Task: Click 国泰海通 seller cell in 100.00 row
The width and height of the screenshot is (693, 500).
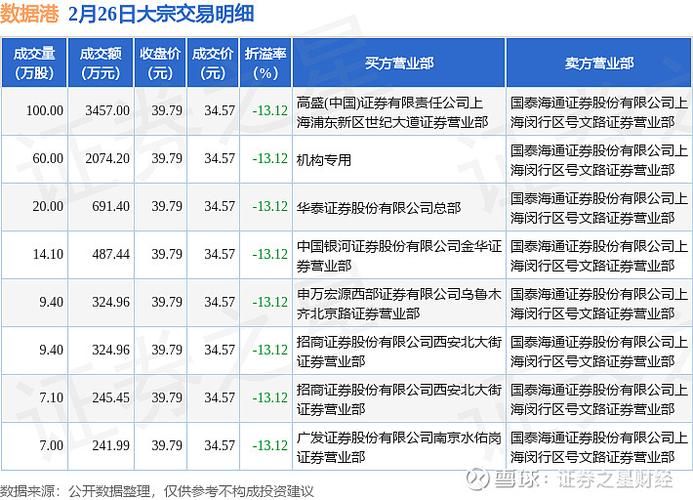Action: (599, 112)
